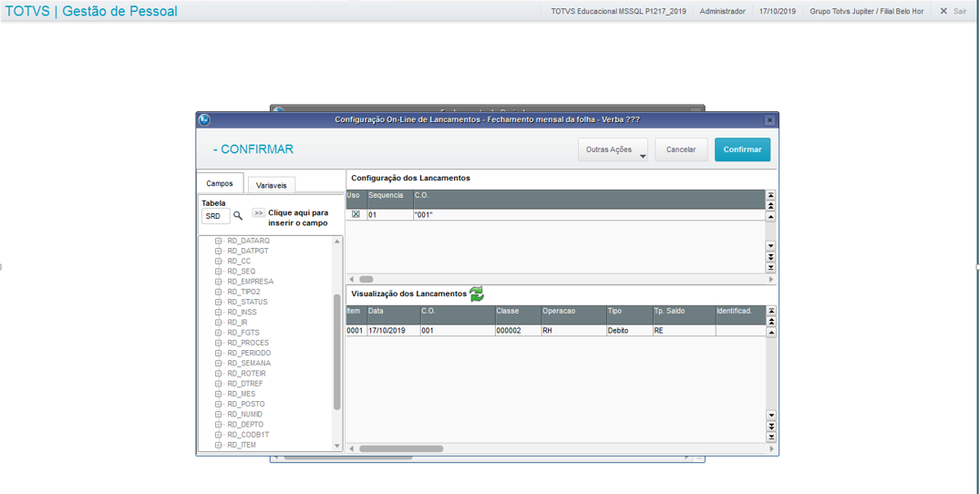Select the RD_MES tree item
Screen dimensions: 980x494
coord(242,394)
